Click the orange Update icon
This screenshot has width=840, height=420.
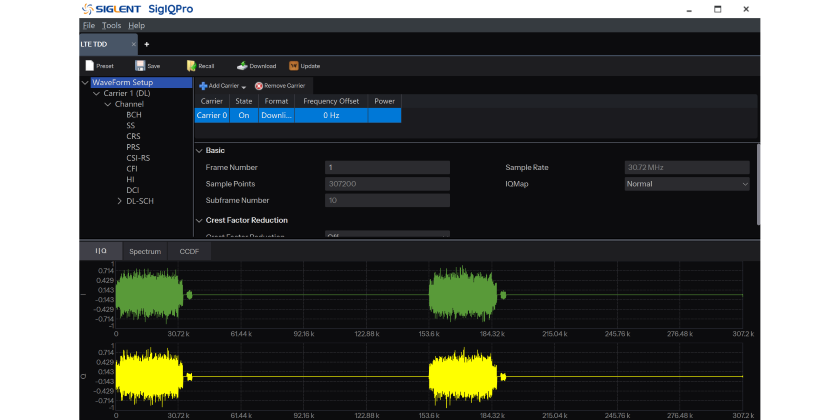(293, 66)
